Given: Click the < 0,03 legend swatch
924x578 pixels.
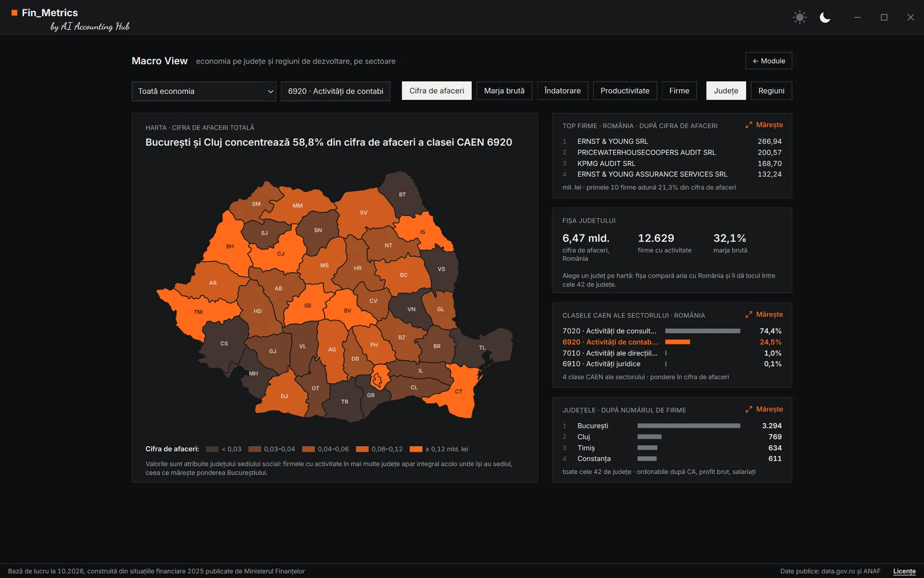Looking at the screenshot, I should click(212, 449).
